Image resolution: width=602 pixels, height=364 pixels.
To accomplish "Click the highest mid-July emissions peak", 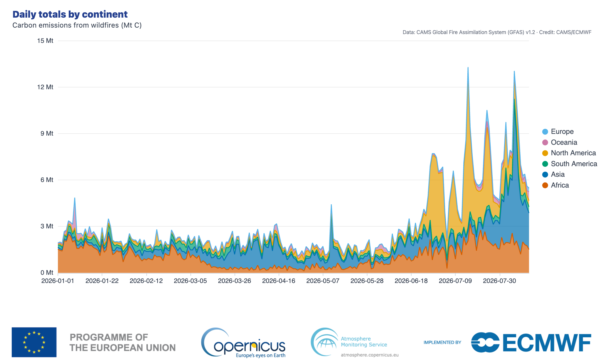I will coord(468,68).
